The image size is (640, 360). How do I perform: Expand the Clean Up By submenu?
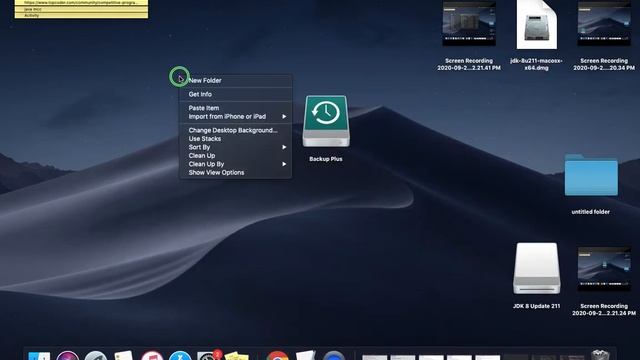[236, 164]
